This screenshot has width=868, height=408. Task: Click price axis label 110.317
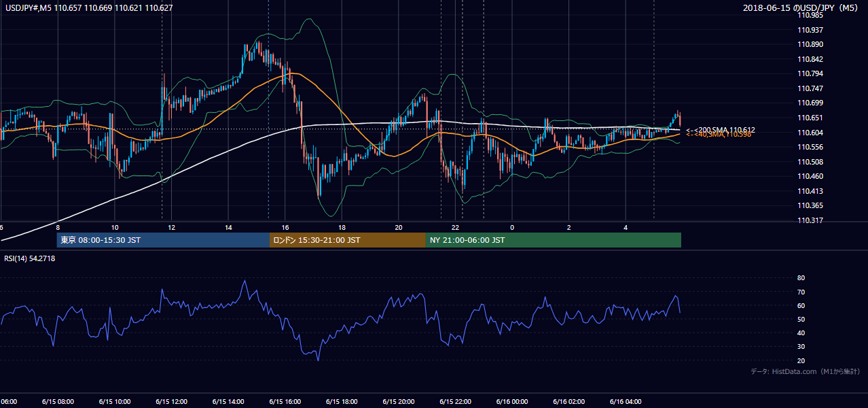(x=810, y=220)
